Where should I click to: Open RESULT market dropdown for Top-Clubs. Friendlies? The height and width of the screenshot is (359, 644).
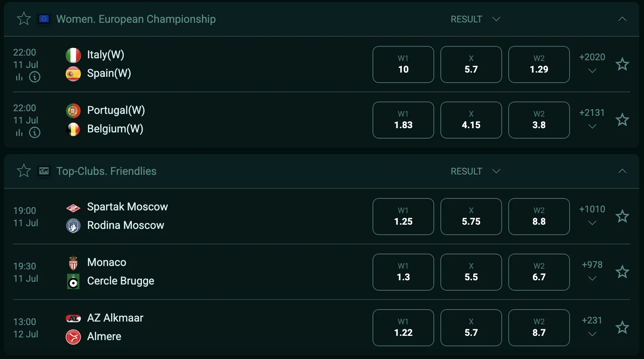[x=475, y=171]
